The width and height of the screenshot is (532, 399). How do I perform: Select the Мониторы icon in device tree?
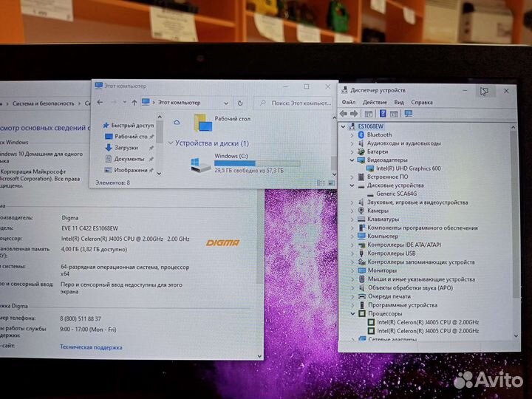coord(361,270)
